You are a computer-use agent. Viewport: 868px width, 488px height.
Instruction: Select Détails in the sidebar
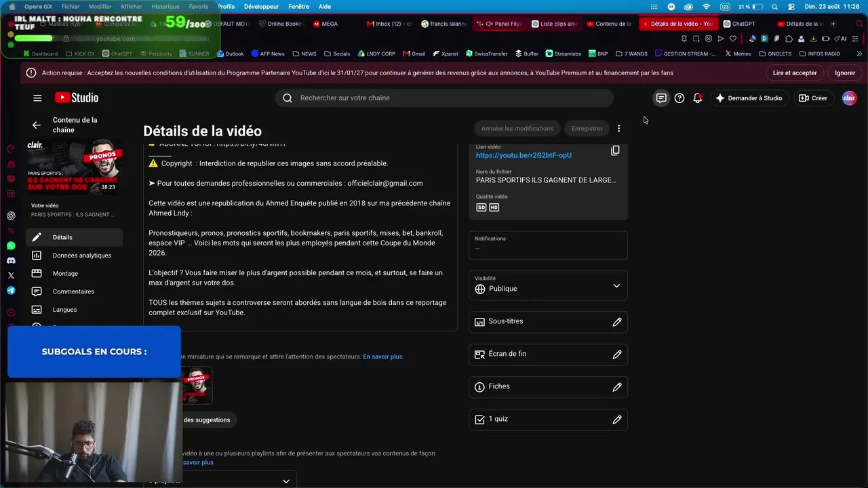click(x=75, y=237)
